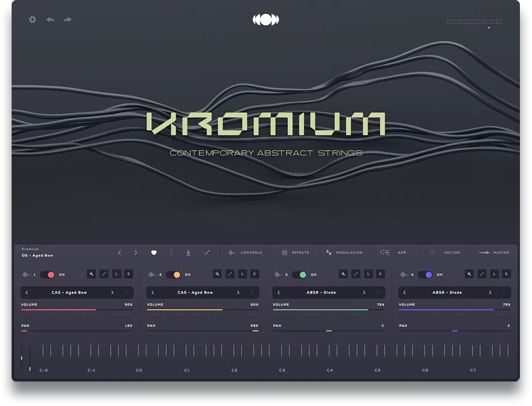
Task: Click the wrench icon on layer 1
Action: click(x=92, y=274)
